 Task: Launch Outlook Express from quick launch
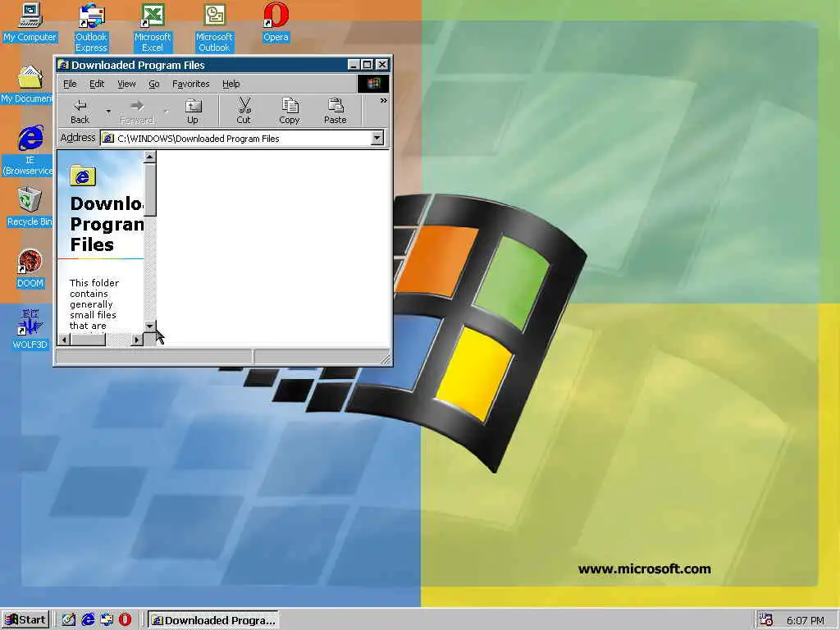click(107, 620)
